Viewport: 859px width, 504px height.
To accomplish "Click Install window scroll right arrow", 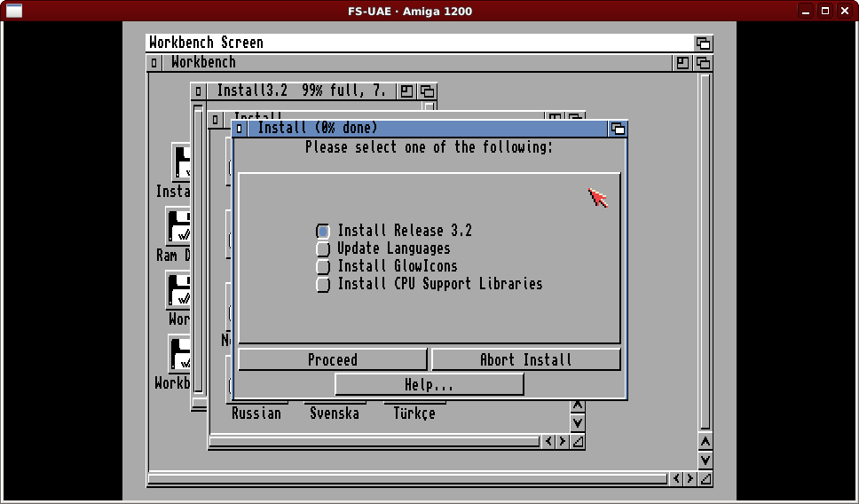I will click(x=563, y=442).
